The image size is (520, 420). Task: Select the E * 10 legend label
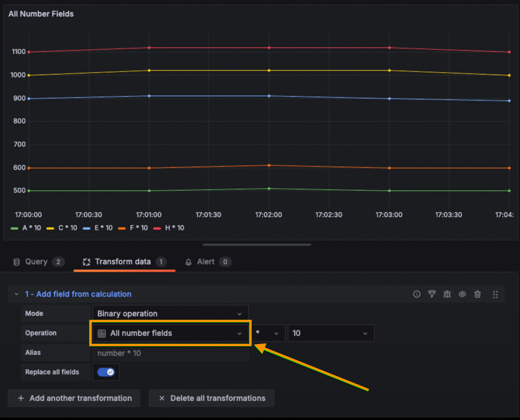pos(104,228)
